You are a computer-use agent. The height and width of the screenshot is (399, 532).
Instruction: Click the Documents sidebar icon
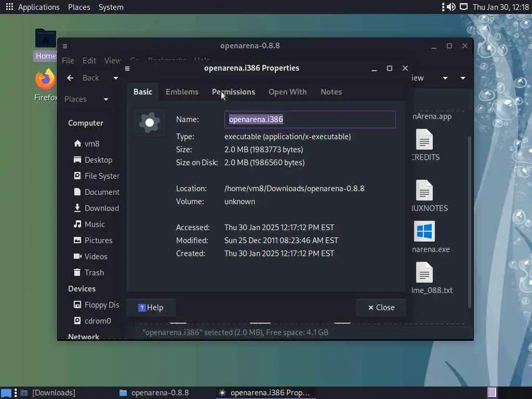77,192
